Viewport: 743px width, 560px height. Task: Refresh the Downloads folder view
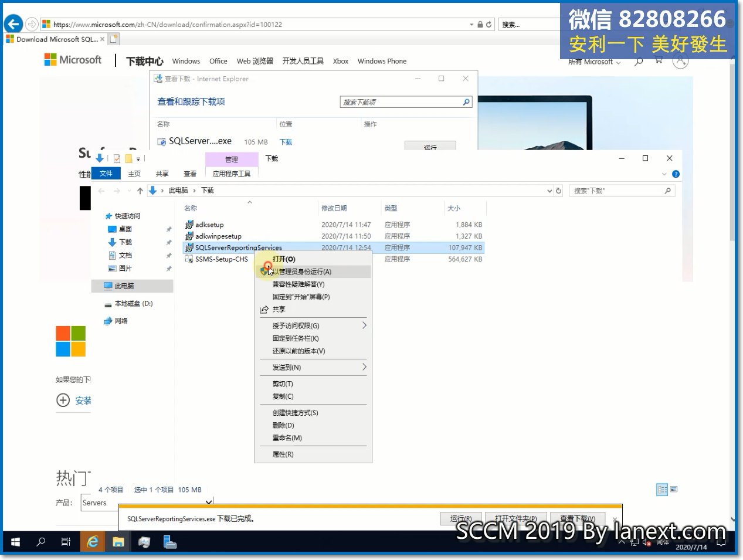click(x=558, y=191)
